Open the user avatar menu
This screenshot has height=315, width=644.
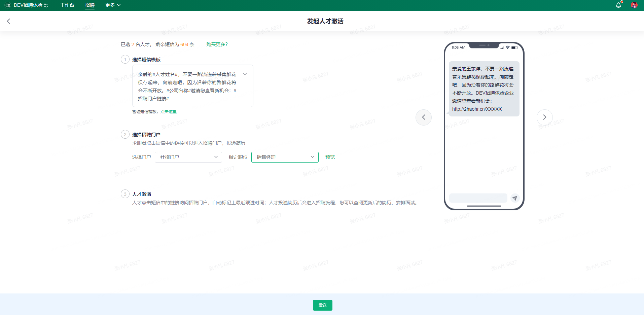(634, 5)
